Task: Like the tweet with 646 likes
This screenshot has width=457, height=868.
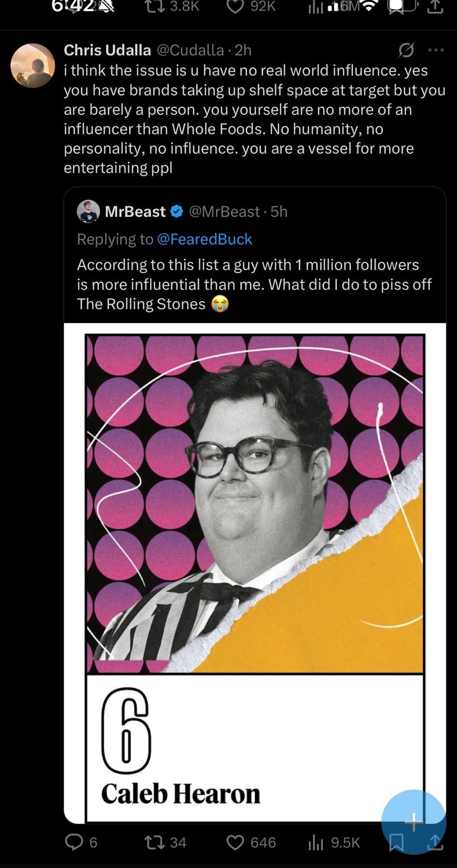Action: (x=236, y=842)
